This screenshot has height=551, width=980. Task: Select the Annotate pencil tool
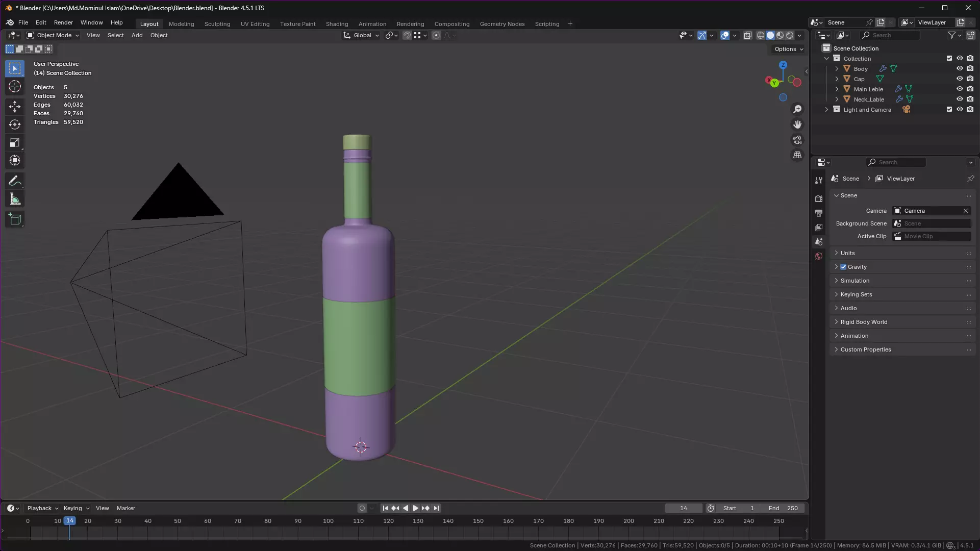coord(15,181)
